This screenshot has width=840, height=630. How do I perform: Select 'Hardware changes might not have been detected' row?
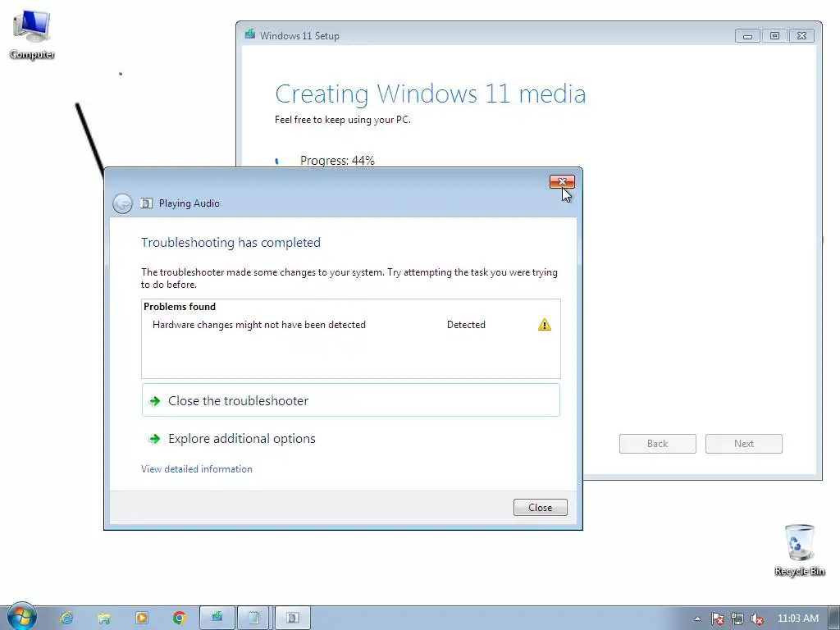coord(351,325)
